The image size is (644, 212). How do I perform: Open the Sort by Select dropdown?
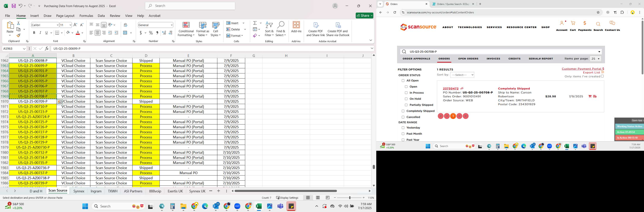click(462, 75)
